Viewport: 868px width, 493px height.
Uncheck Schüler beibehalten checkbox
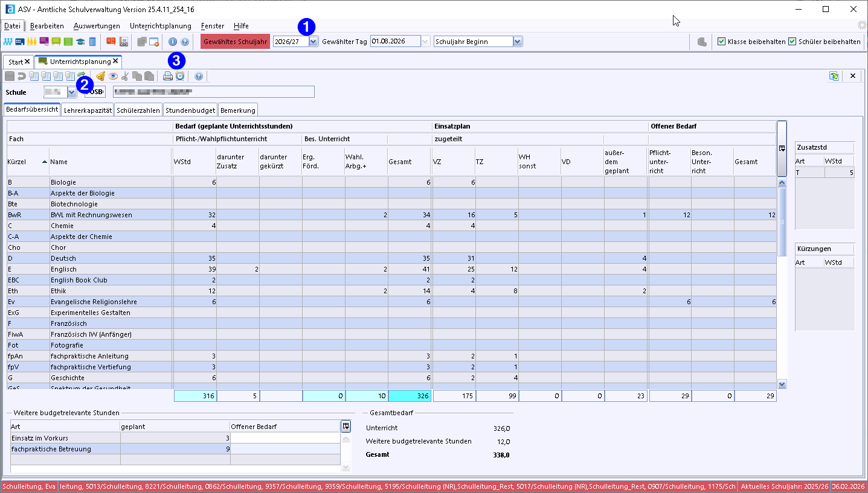point(792,42)
